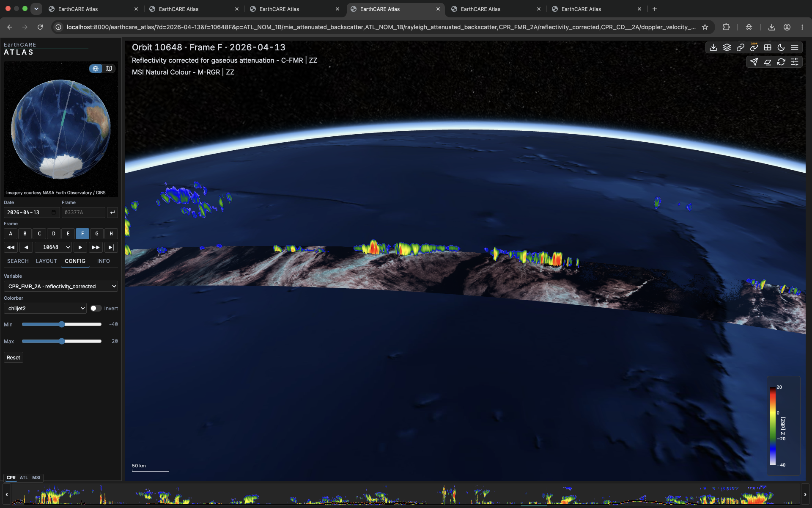Skip to the latest orbit
The height and width of the screenshot is (508, 812).
tap(111, 247)
